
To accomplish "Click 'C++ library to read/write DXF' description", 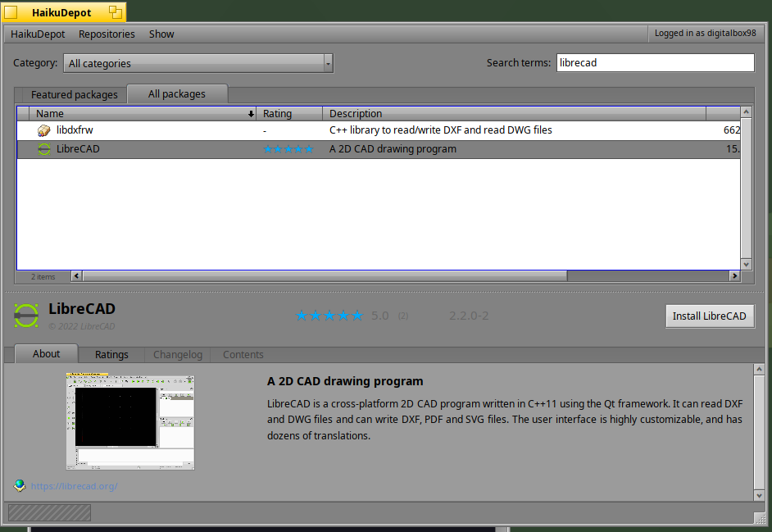I will 441,130.
